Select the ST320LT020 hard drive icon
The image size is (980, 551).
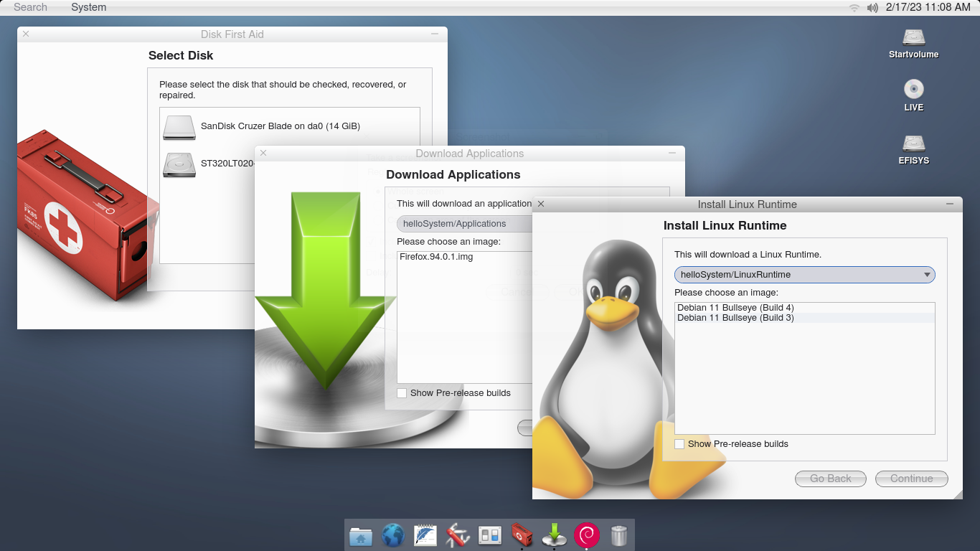[179, 164]
